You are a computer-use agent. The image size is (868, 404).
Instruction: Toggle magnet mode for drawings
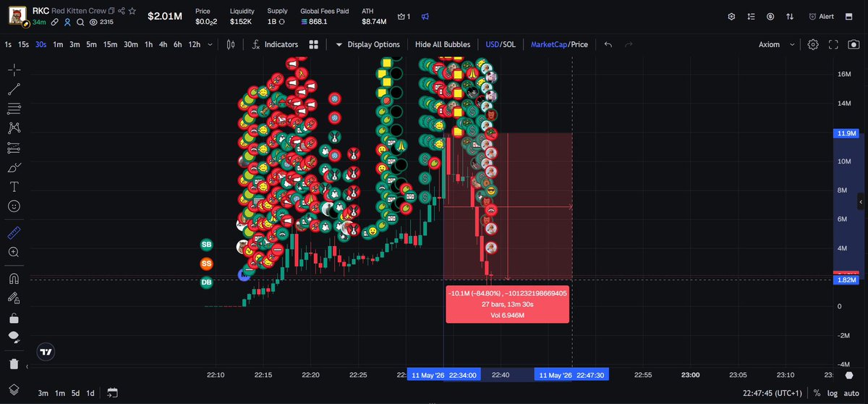(x=14, y=278)
